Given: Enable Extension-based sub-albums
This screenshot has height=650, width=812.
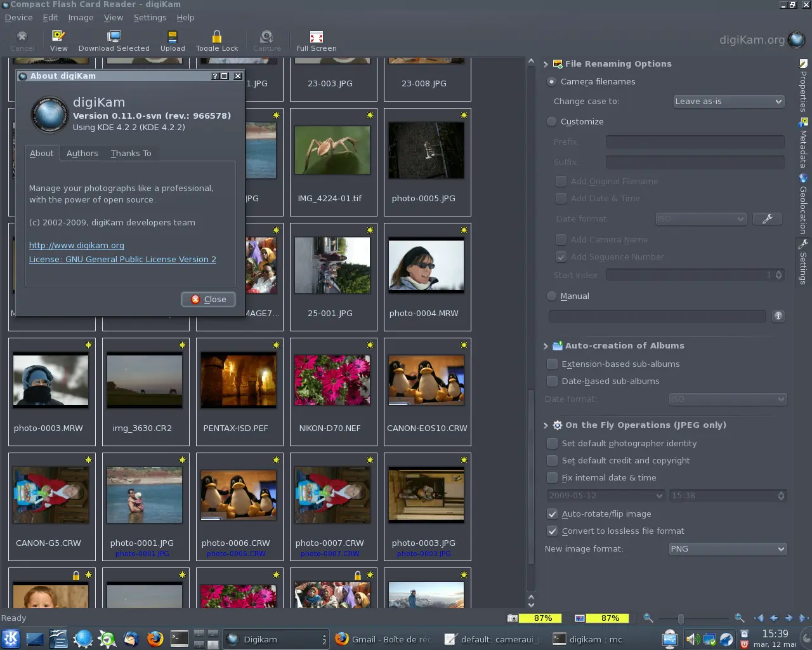Looking at the screenshot, I should [x=552, y=364].
